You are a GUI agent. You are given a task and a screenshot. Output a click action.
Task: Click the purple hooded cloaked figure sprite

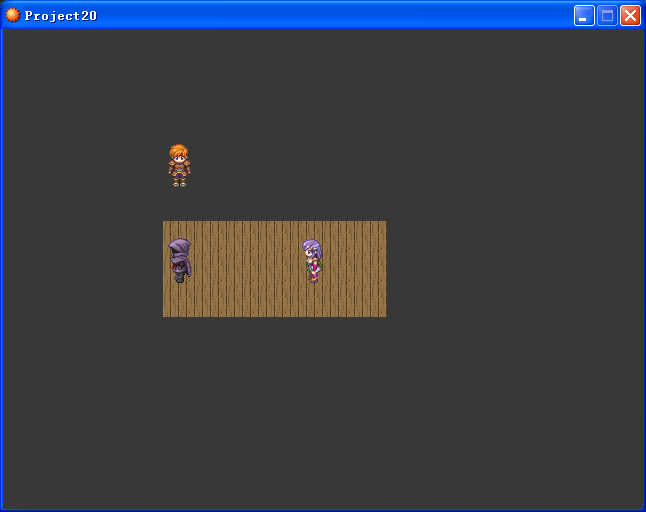(180, 260)
